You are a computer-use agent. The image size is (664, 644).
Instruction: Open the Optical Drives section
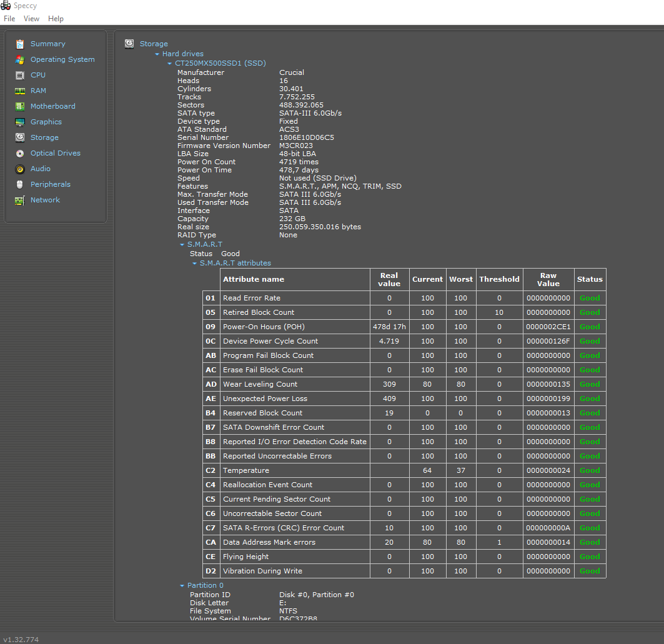click(x=56, y=153)
